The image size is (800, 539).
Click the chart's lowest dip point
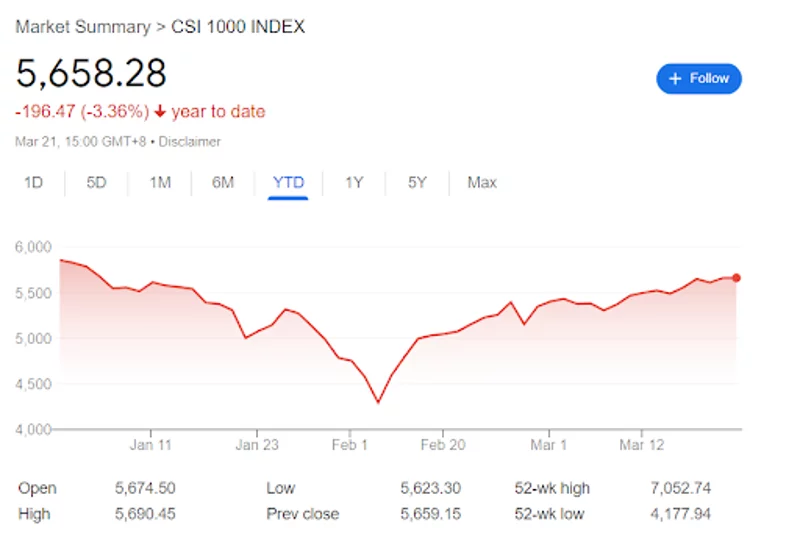click(x=378, y=403)
